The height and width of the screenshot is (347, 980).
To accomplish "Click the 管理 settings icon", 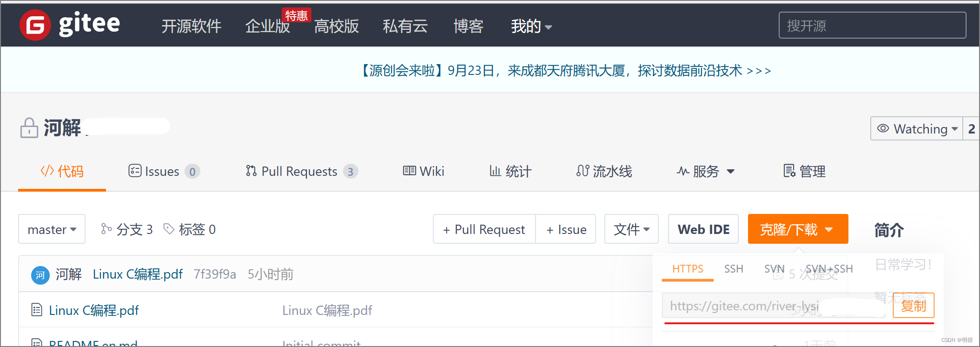I will tap(789, 171).
